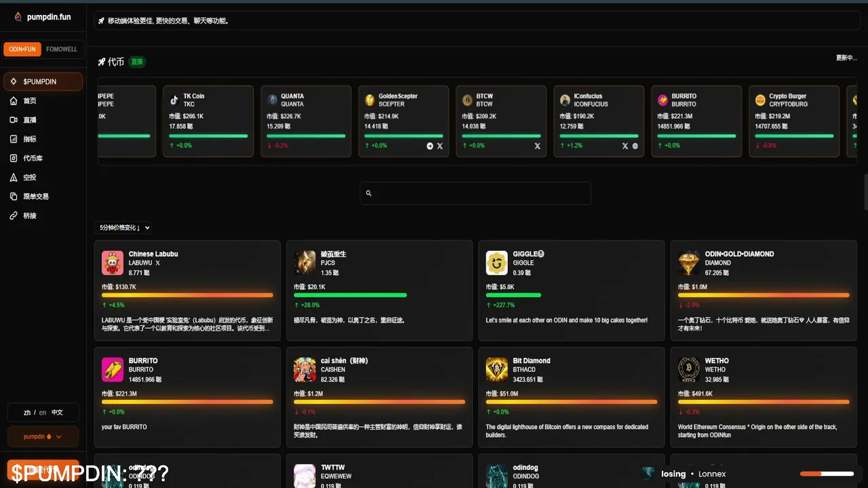Expand the pumpdin account dropdown
Screen dimensions: 868x488
(x=43, y=436)
